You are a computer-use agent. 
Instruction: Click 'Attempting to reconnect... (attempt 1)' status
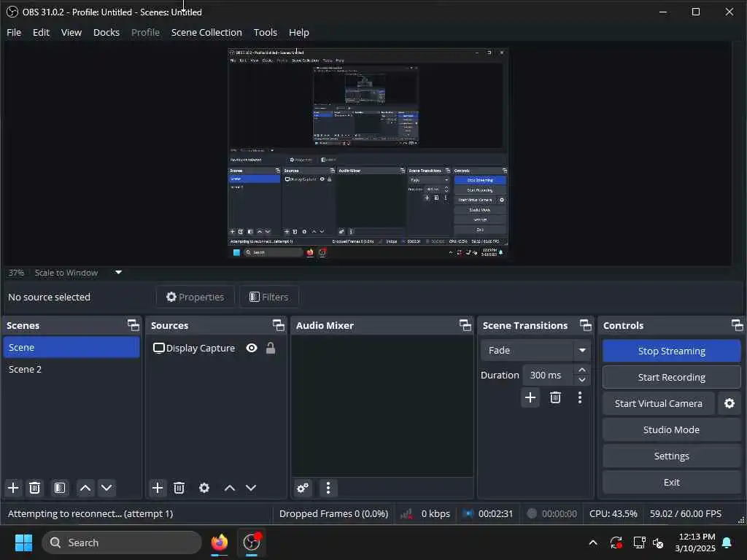pos(90,513)
